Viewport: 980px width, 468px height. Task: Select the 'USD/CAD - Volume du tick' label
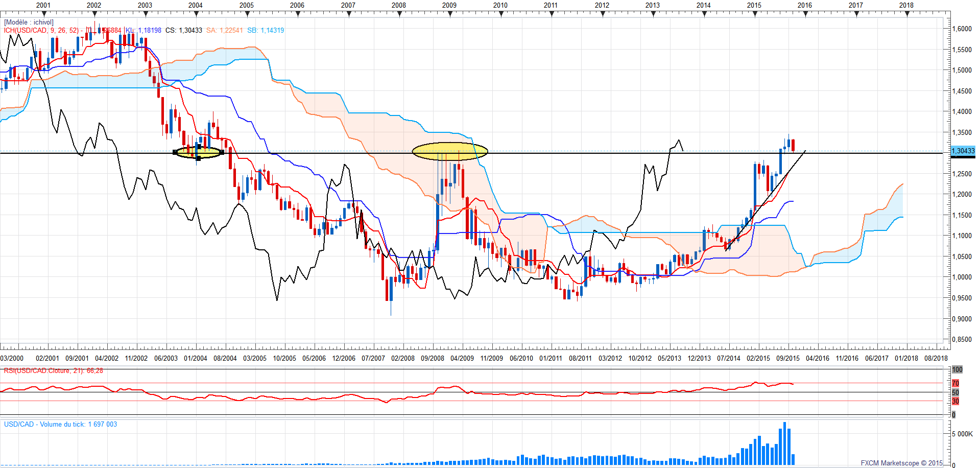(61, 424)
